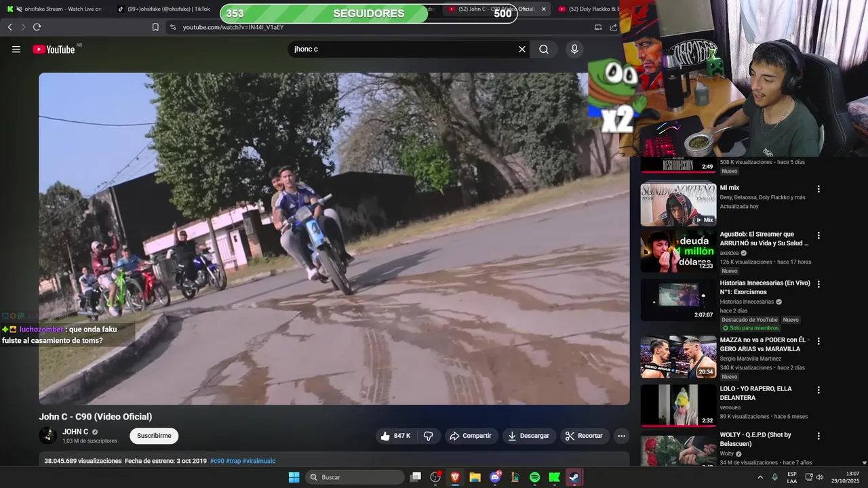Image resolution: width=868 pixels, height=488 pixels.
Task: Open options menu for MAZZA video
Action: pyautogui.click(x=818, y=342)
